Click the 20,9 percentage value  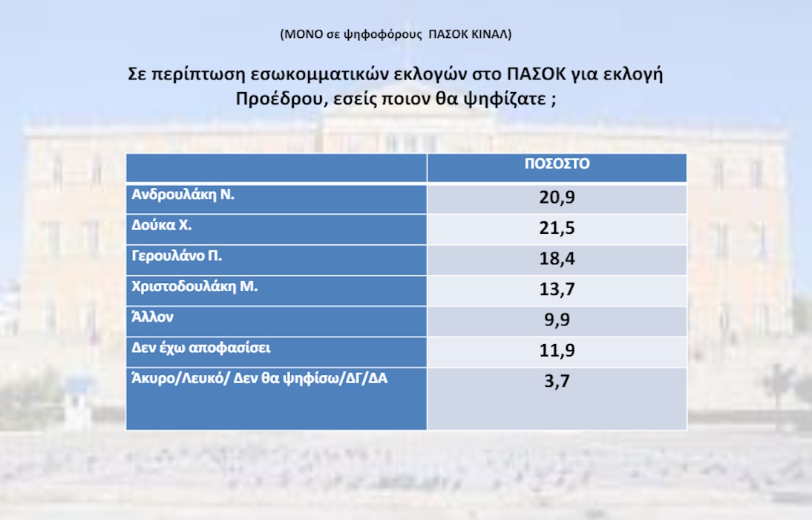557,197
